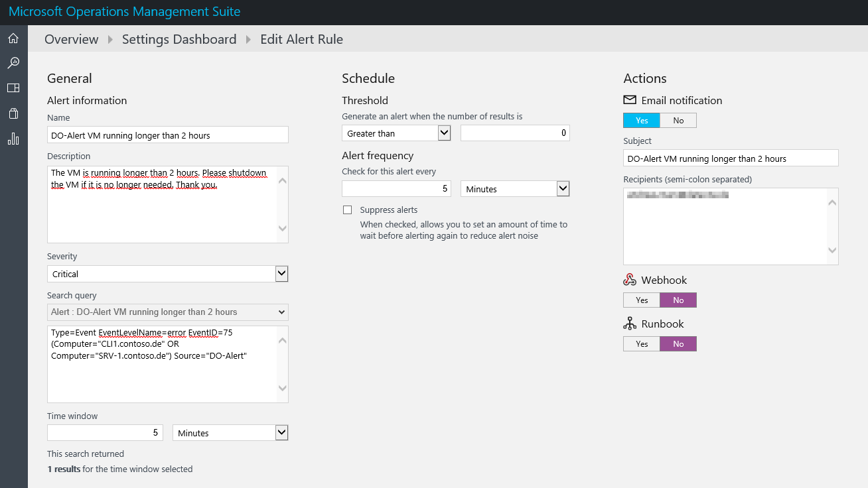868x488 pixels.
Task: Enable the Suppress alerts checkbox
Action: [347, 210]
